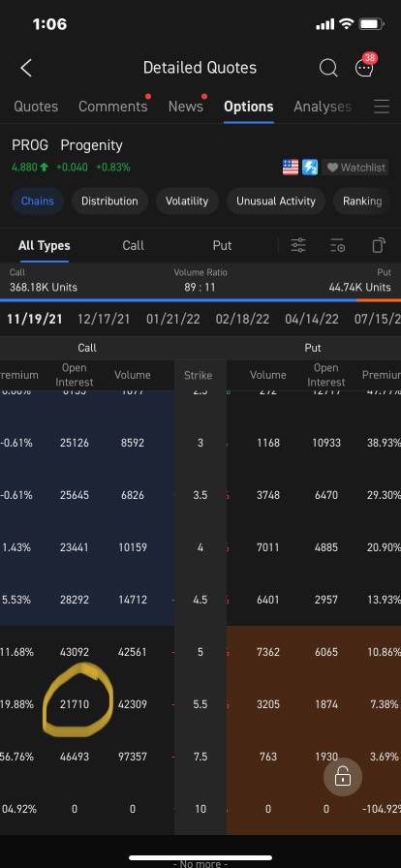401x868 pixels.
Task: Switch to the Analyses tab
Action: [323, 107]
